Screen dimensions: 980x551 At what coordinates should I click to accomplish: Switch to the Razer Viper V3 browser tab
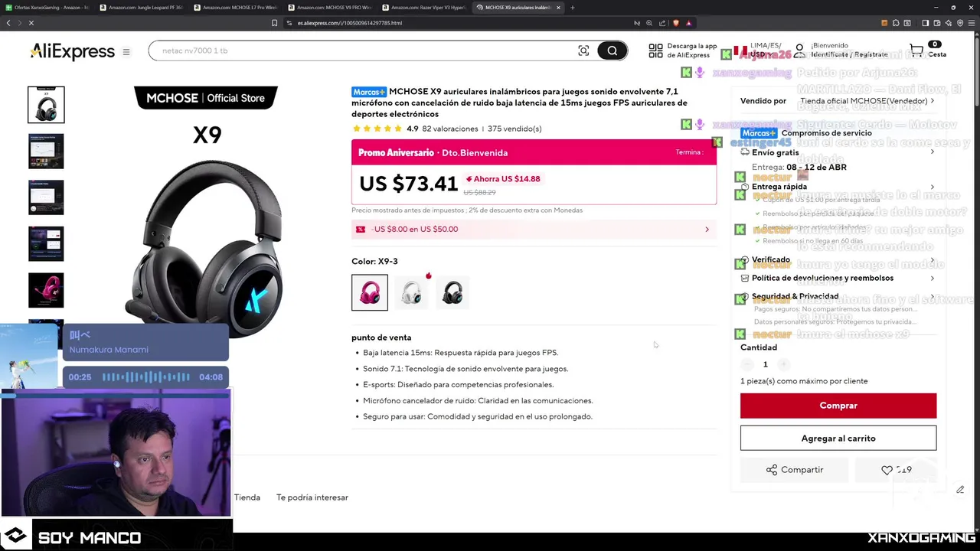tap(426, 8)
